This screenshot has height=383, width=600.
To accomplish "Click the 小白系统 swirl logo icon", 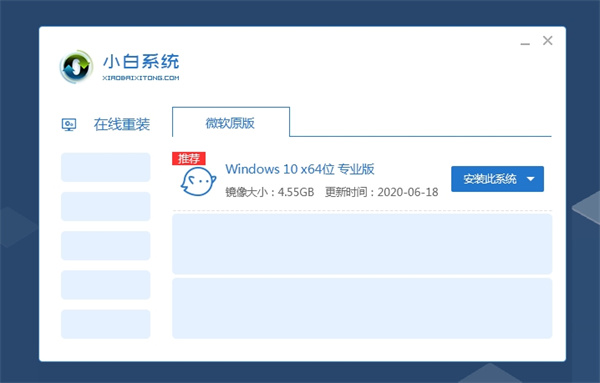I will coord(77,67).
